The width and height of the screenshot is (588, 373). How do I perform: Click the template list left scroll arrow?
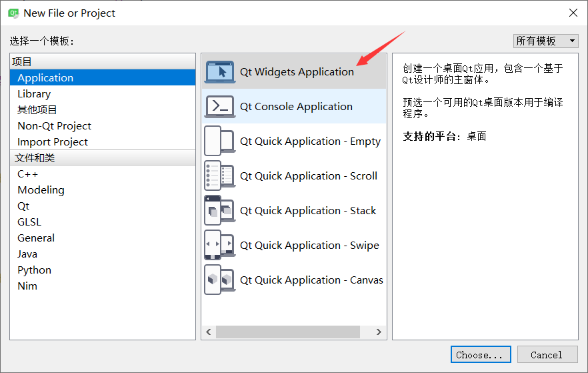209,332
